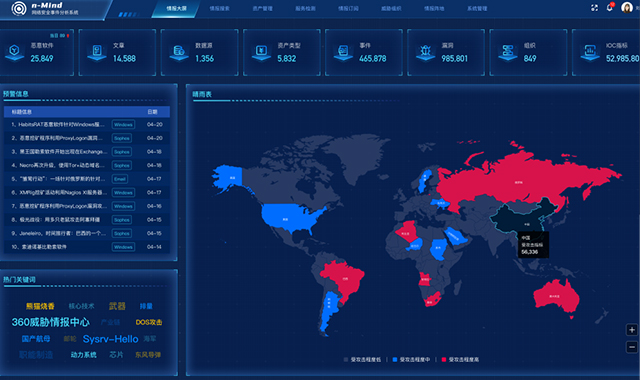Click the organization stat card icon

coord(508,52)
